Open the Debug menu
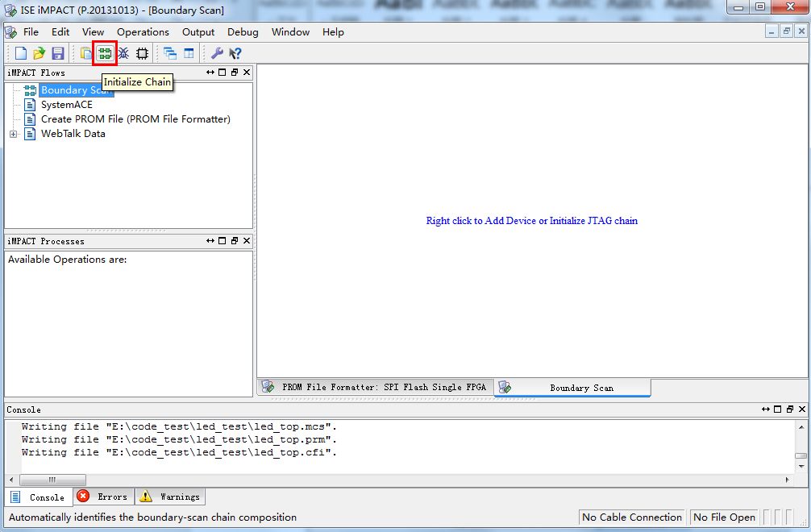This screenshot has width=811, height=532. 243,32
